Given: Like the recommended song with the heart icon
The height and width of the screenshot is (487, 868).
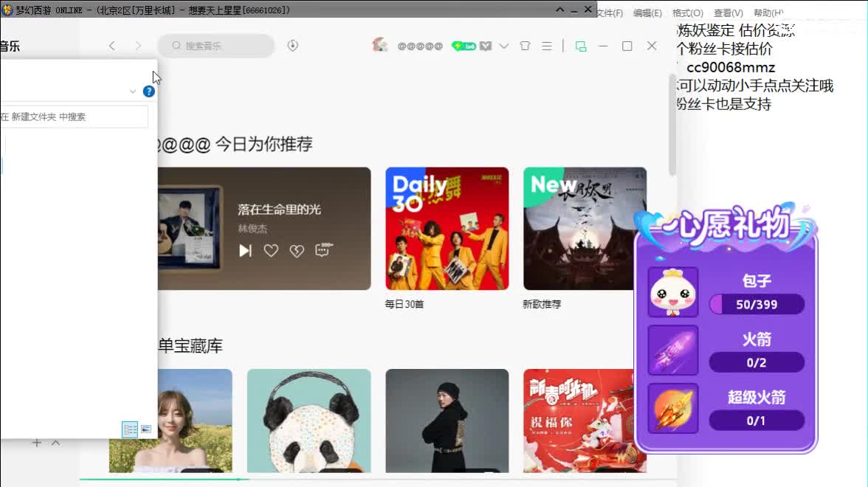Looking at the screenshot, I should [271, 250].
